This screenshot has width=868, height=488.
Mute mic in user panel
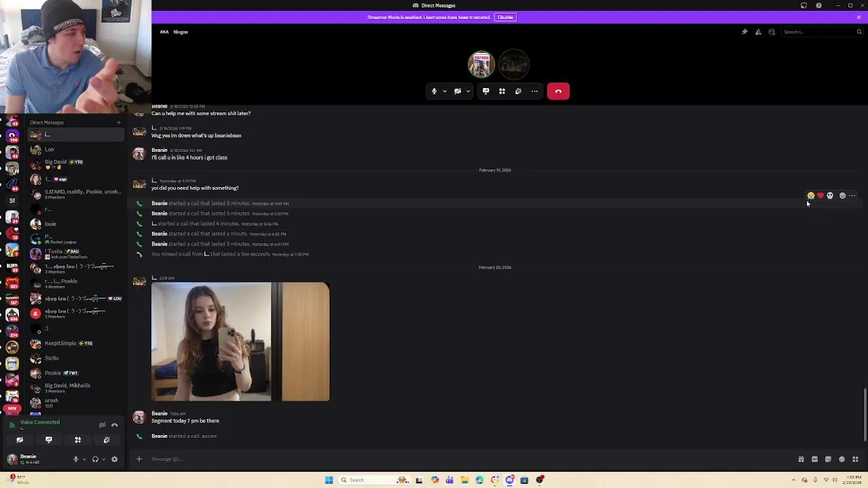[x=76, y=460]
